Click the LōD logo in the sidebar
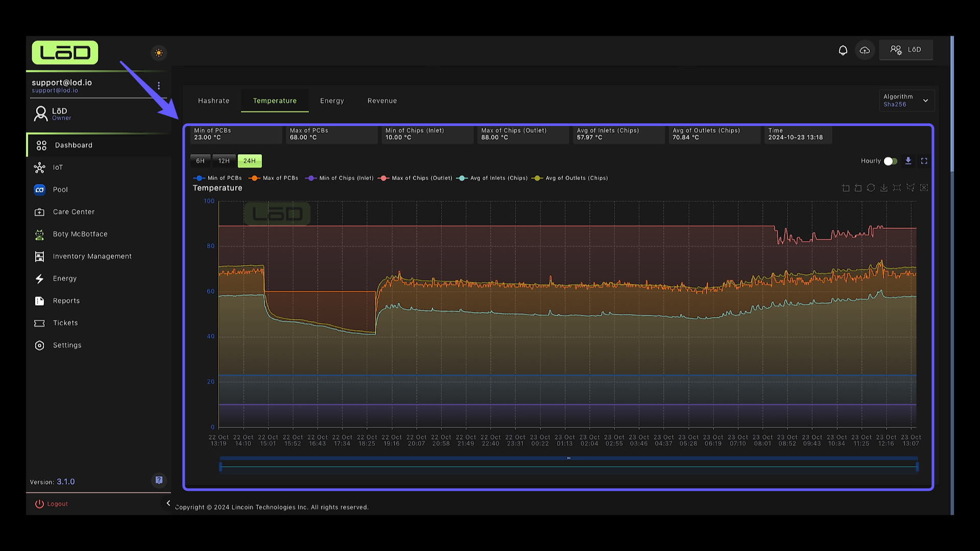Image resolution: width=980 pixels, height=551 pixels. click(x=65, y=53)
